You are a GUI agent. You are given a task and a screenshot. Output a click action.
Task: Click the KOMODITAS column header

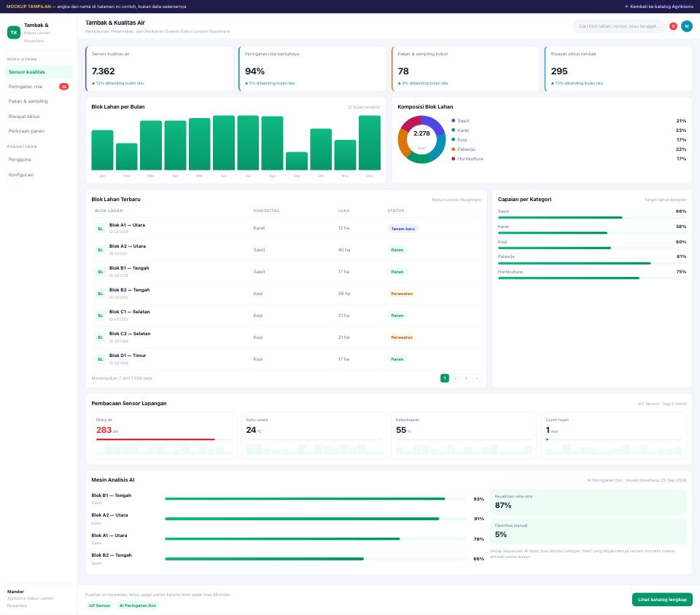point(267,211)
